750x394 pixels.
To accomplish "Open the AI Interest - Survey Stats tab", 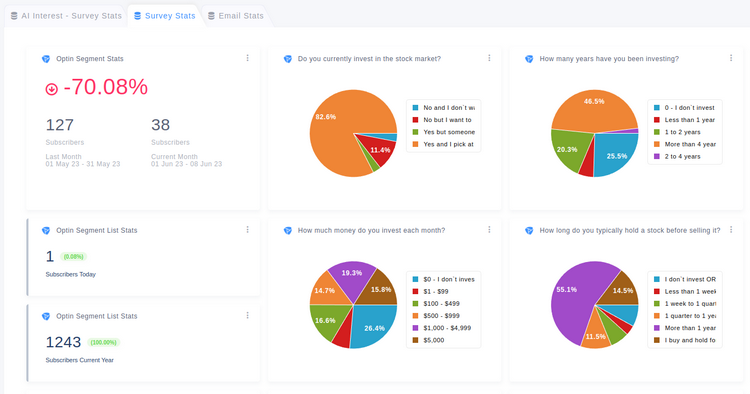I will coord(66,16).
